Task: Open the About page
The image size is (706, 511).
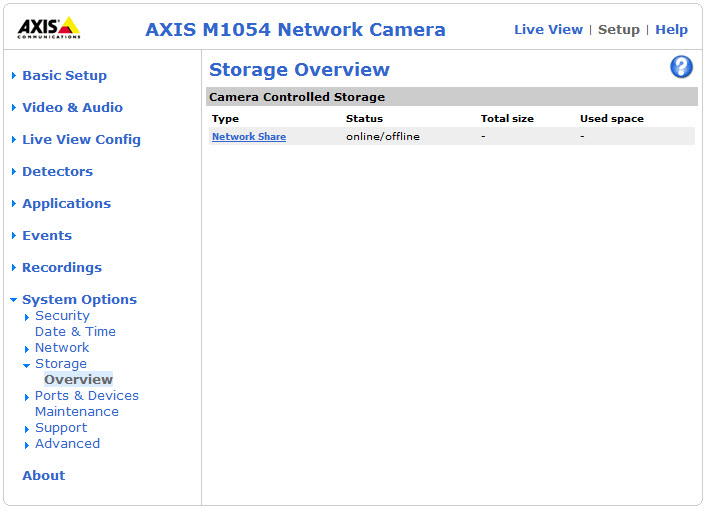Action: (44, 475)
